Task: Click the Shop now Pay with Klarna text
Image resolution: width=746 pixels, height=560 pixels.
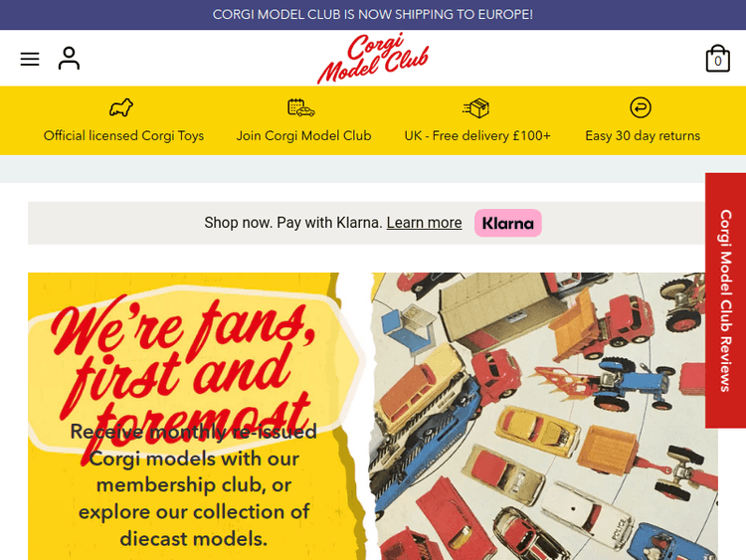Action: pos(293,223)
